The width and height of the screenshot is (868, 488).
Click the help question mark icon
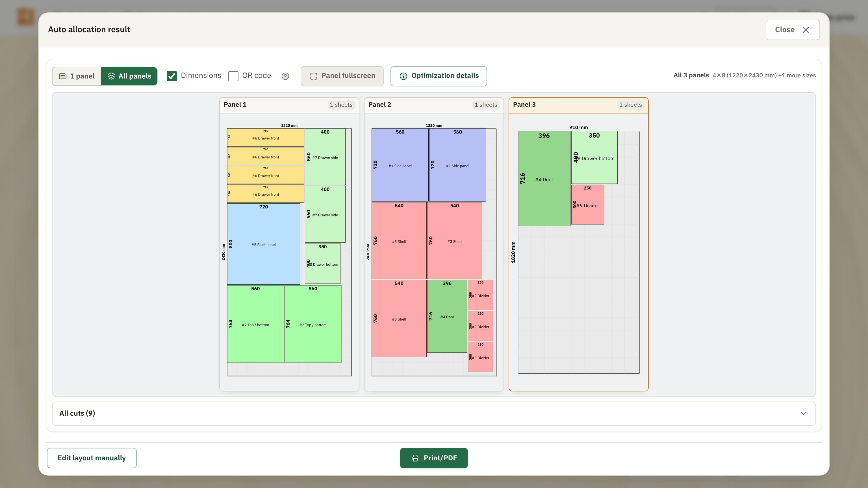(x=285, y=76)
